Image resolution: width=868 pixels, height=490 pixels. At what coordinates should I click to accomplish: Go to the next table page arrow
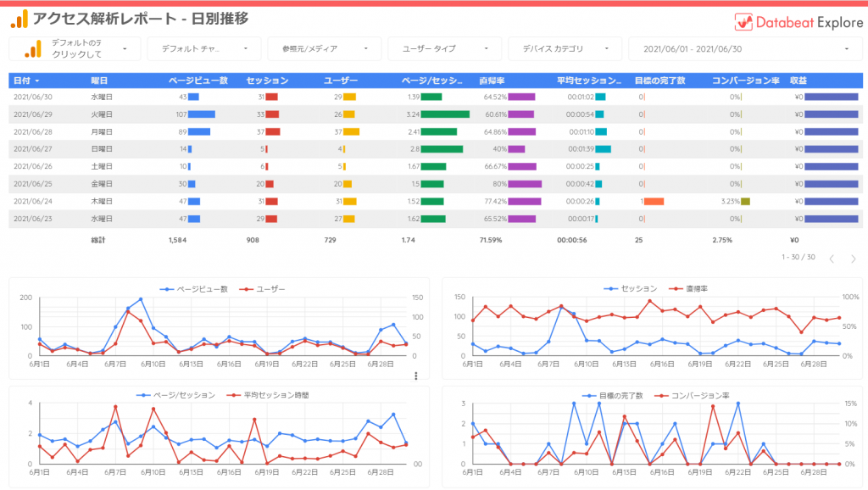coord(853,259)
